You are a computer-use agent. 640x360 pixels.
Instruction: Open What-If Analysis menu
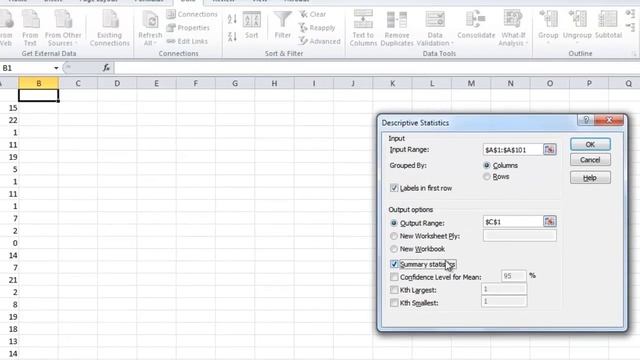[513, 28]
